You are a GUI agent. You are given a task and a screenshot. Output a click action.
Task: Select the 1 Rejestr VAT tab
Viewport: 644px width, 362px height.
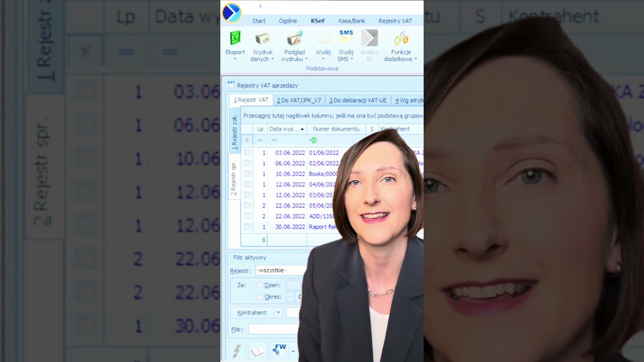pos(251,100)
